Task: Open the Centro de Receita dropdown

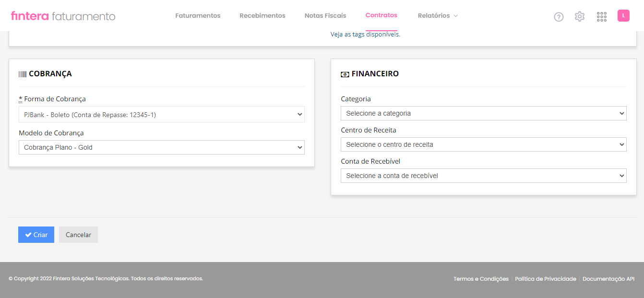Action: (483, 144)
